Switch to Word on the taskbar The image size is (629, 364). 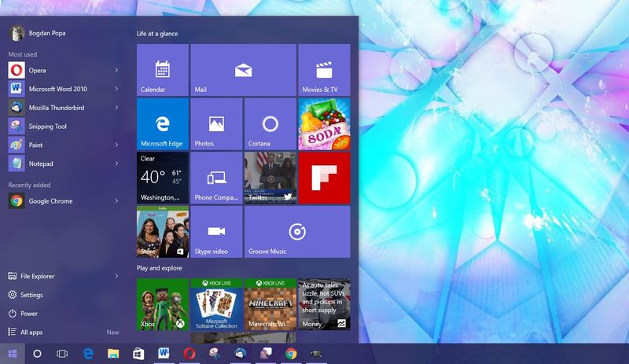click(x=164, y=354)
